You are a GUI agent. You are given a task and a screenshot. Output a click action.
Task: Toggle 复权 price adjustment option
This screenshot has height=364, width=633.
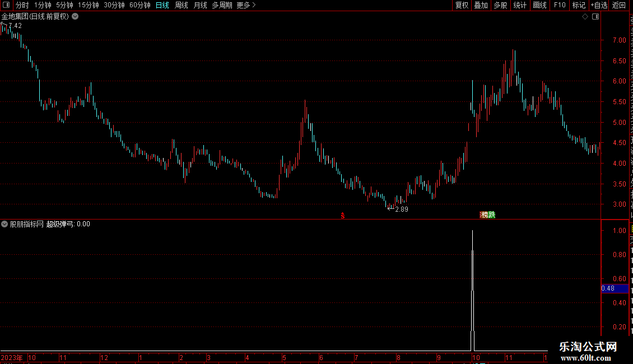point(462,5)
